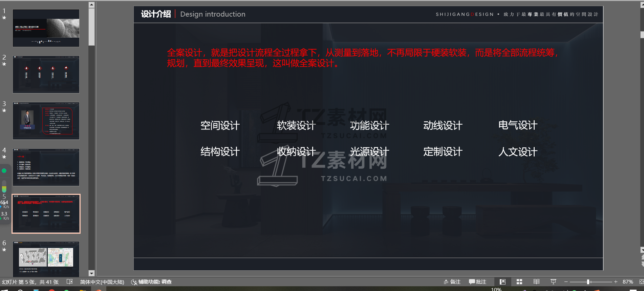Click the slide count '幻灯片 第 5 张, 共 41 张'
This screenshot has height=291, width=644.
tap(30, 282)
